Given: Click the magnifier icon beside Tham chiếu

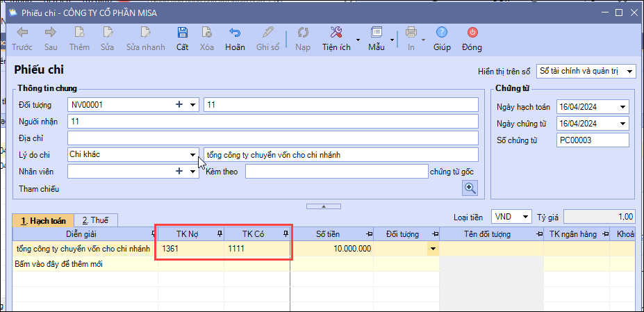Looking at the screenshot, I should (471, 188).
